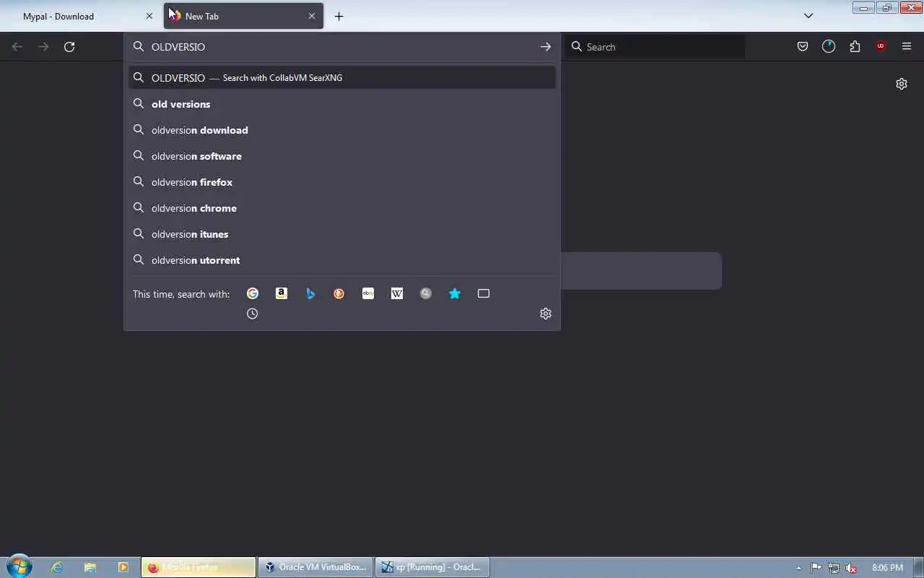Switch to Oracle VM VirtualBox taskbar button

(x=315, y=567)
